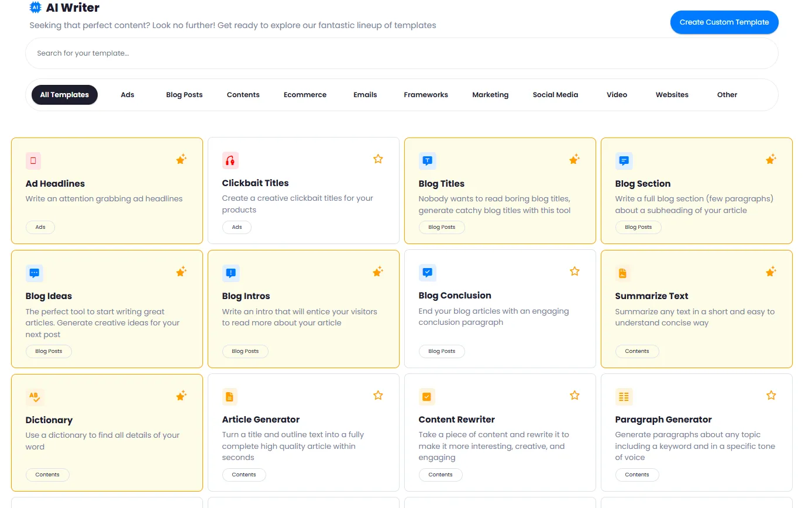Click the Blog Conclusion checkmark icon
The width and height of the screenshot is (812, 508).
(427, 273)
